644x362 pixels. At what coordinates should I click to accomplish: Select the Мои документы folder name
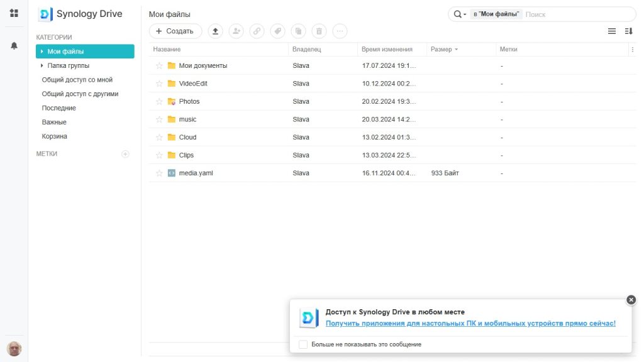203,65
